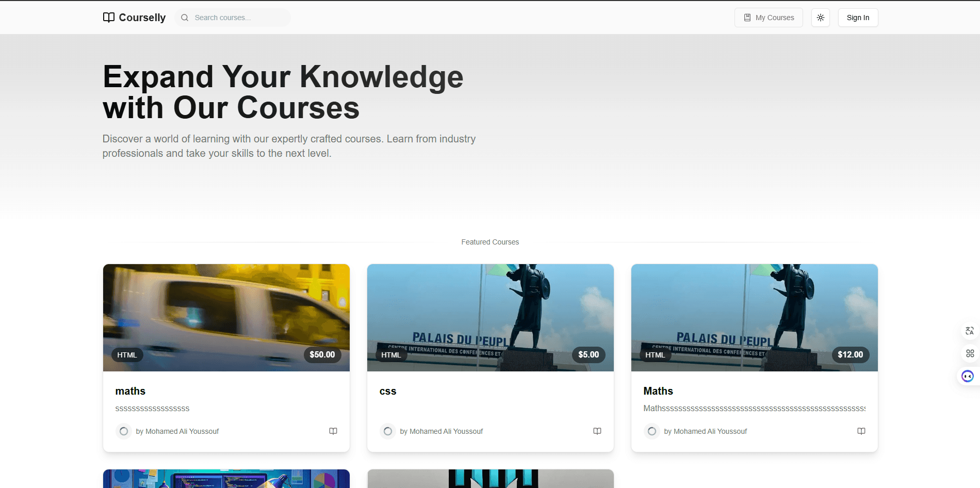This screenshot has height=488, width=980.
Task: Open the css course title link
Action: point(387,391)
